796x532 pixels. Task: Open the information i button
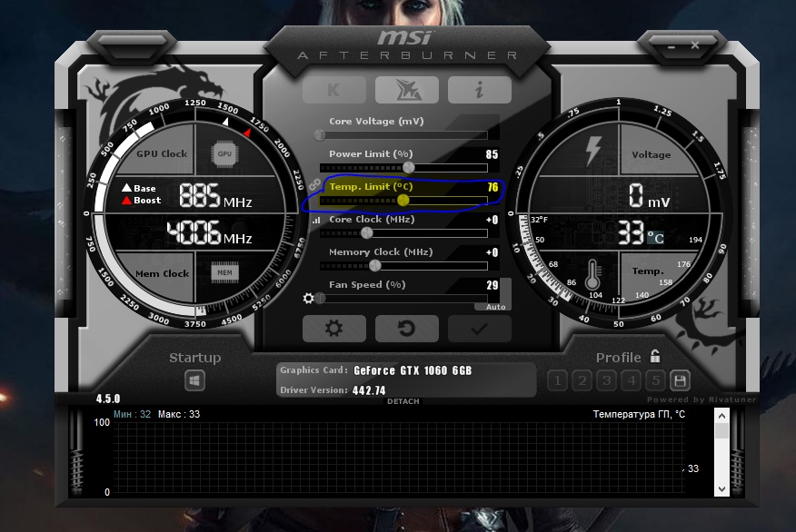(479, 90)
